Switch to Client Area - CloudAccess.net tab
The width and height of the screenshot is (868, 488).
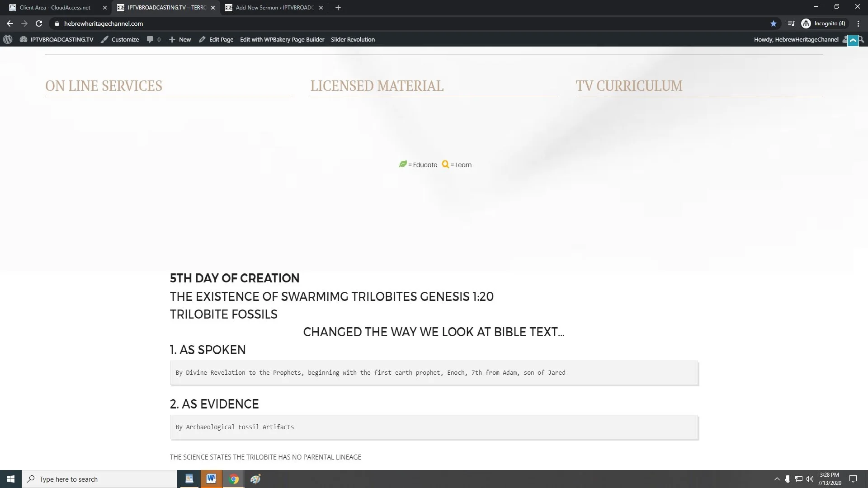tap(56, 8)
